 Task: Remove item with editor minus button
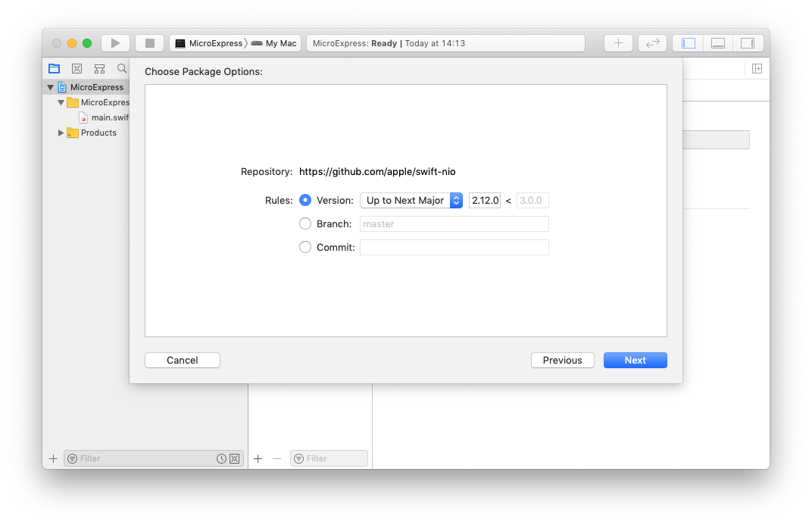[x=276, y=459]
